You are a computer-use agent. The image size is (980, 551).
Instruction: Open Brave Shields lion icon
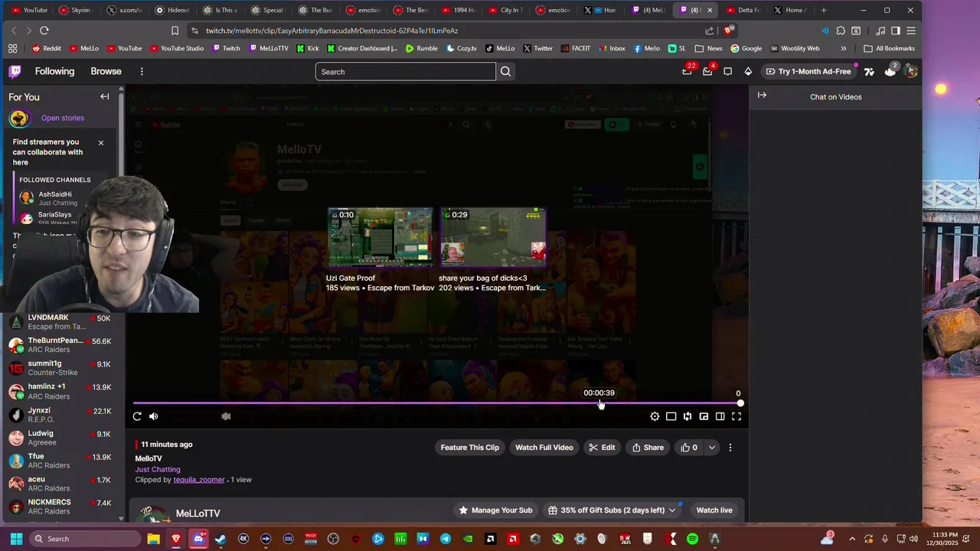coord(730,31)
